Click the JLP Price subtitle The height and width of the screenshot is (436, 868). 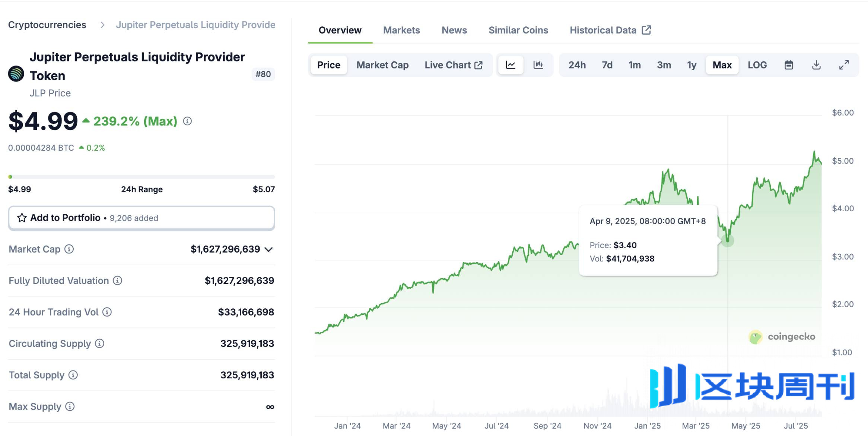point(50,93)
